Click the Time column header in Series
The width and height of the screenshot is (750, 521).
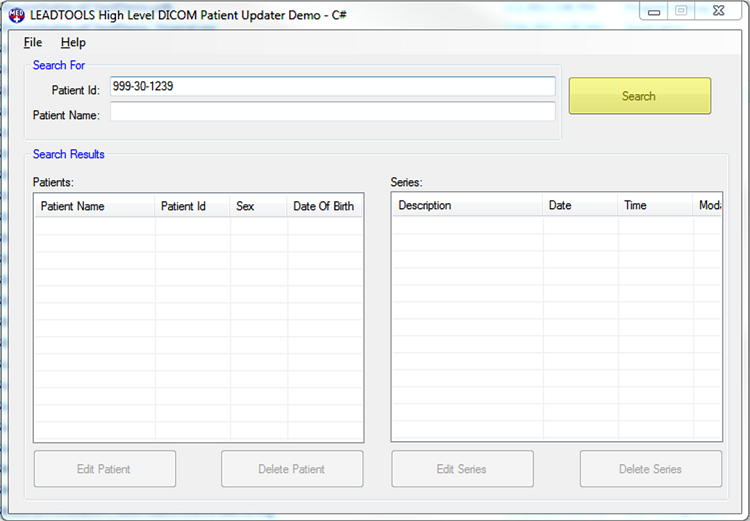coord(655,206)
